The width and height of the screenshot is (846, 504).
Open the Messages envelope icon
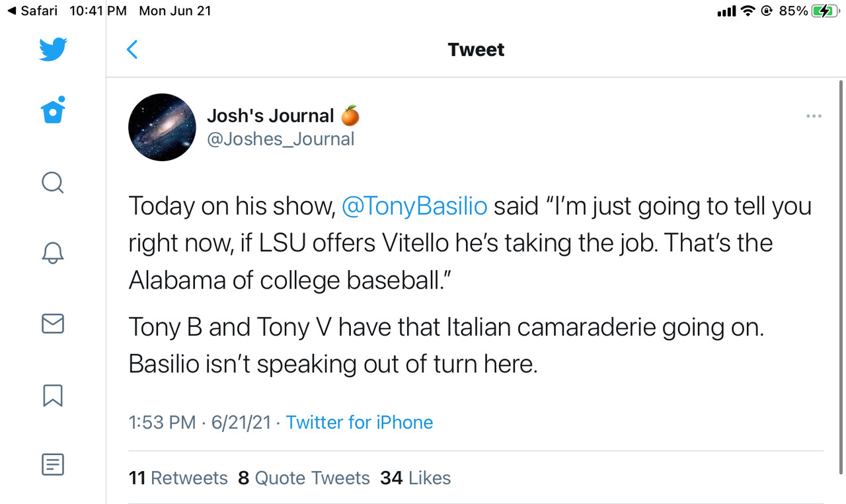[53, 324]
